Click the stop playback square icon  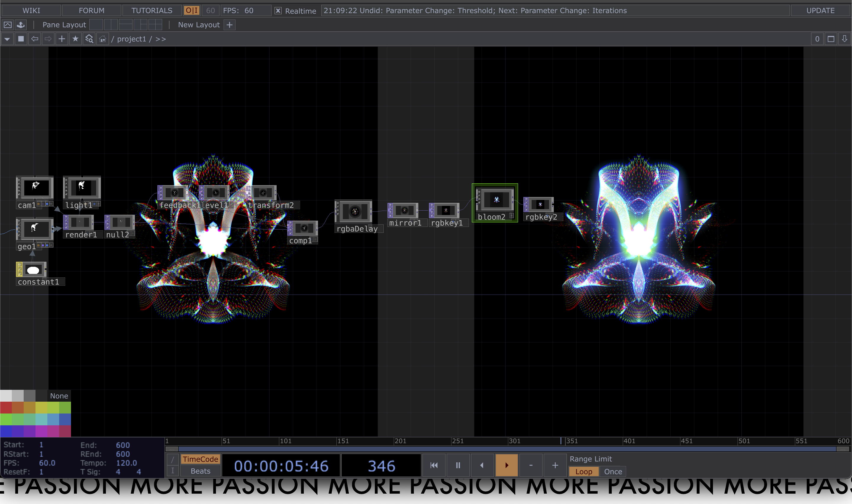(21, 39)
